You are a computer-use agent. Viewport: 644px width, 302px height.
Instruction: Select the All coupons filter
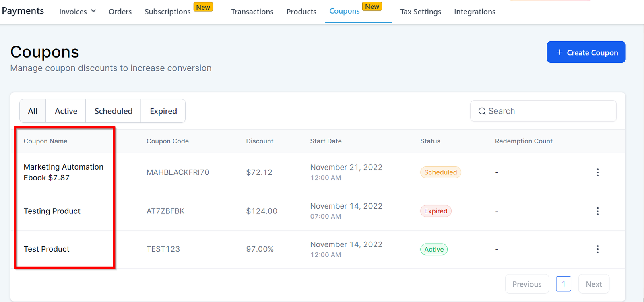click(33, 111)
